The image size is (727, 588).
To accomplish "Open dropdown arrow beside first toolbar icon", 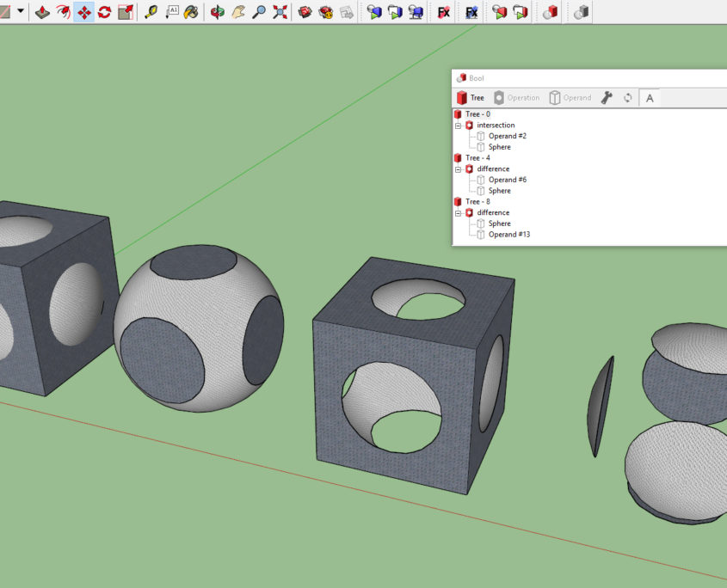I will point(21,12).
